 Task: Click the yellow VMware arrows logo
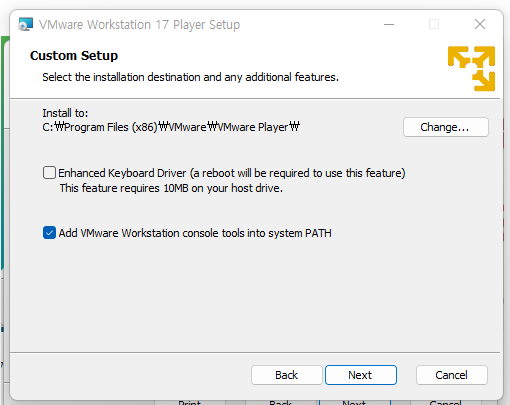point(471,69)
